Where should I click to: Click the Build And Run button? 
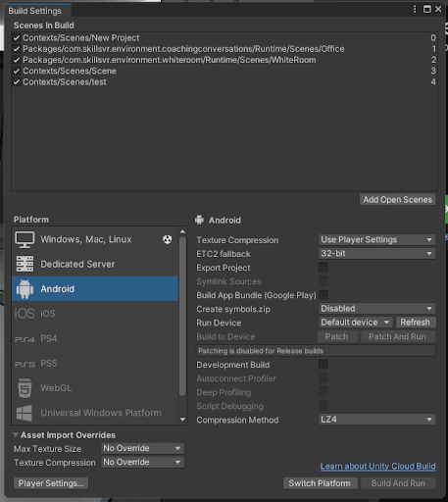[398, 483]
